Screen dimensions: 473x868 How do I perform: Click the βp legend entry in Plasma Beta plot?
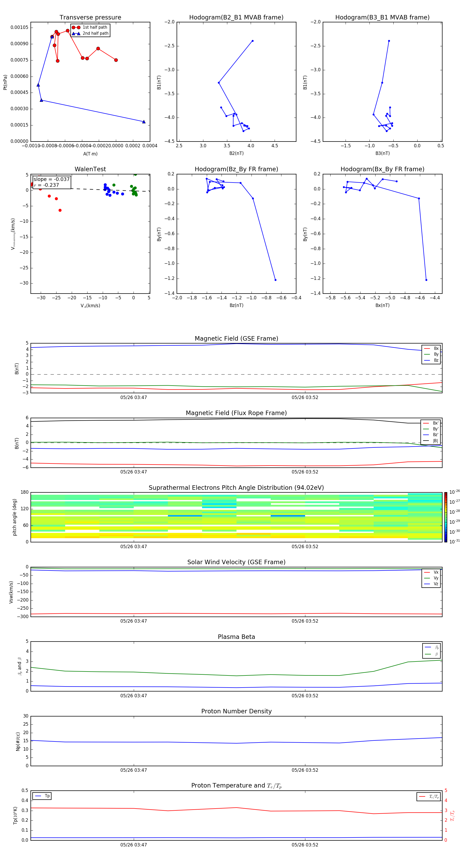431,647
